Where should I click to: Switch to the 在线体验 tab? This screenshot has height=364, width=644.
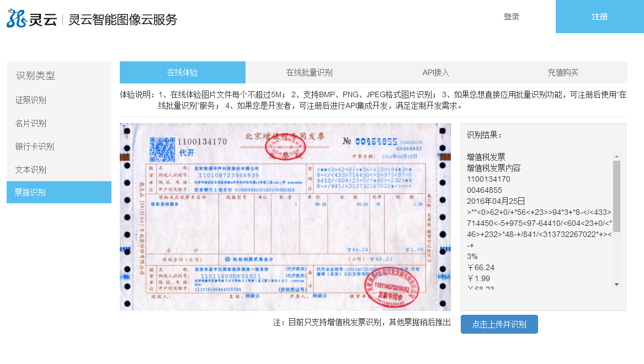pos(182,72)
